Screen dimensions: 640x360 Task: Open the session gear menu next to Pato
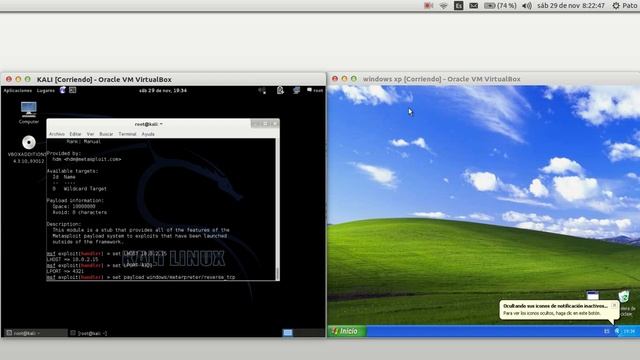pyautogui.click(x=616, y=6)
